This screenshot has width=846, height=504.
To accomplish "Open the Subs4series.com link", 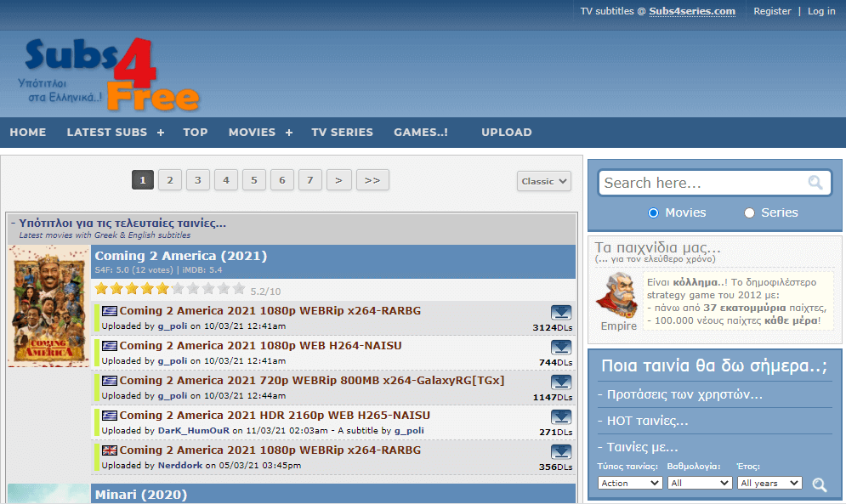I will coord(692,11).
